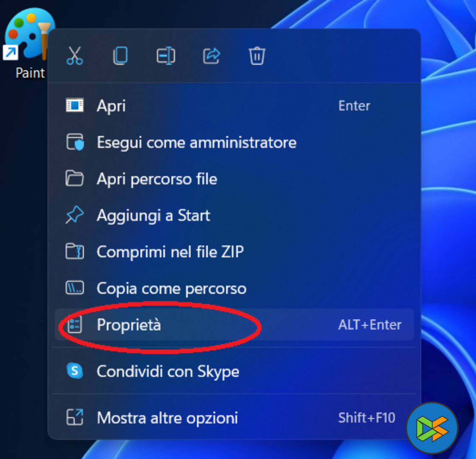Choose Comprimi nel file ZIP
The width and height of the screenshot is (476, 459).
[x=234, y=252]
